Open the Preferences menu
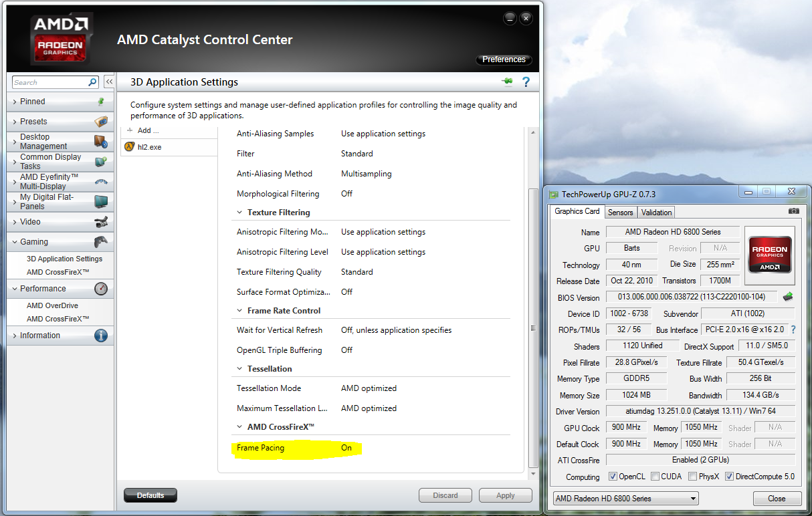This screenshot has height=516, width=812. click(504, 59)
